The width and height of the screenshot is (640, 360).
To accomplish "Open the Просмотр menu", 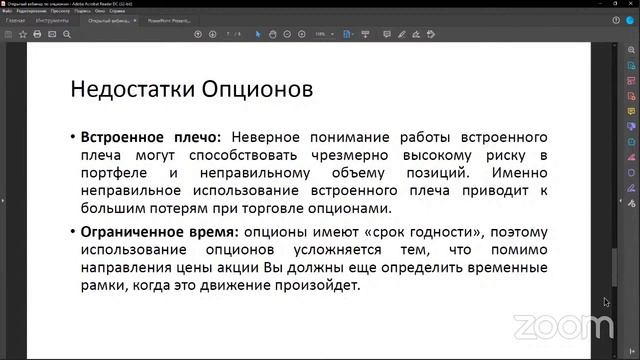I will [x=60, y=11].
